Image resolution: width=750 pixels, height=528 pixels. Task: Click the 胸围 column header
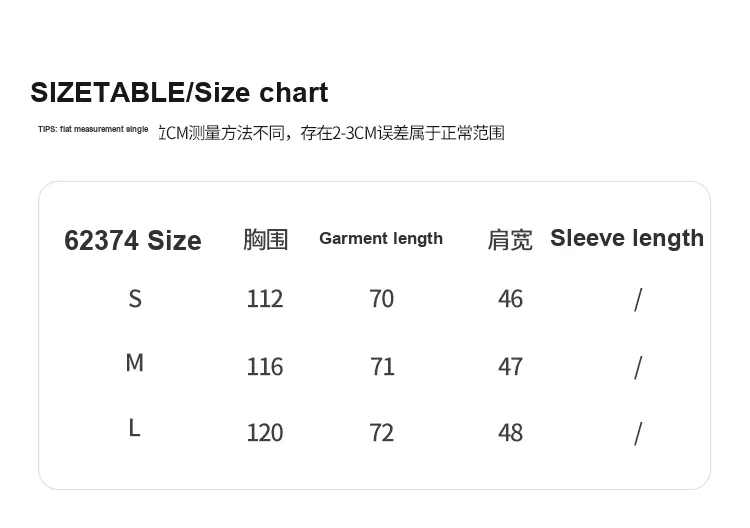(x=265, y=239)
